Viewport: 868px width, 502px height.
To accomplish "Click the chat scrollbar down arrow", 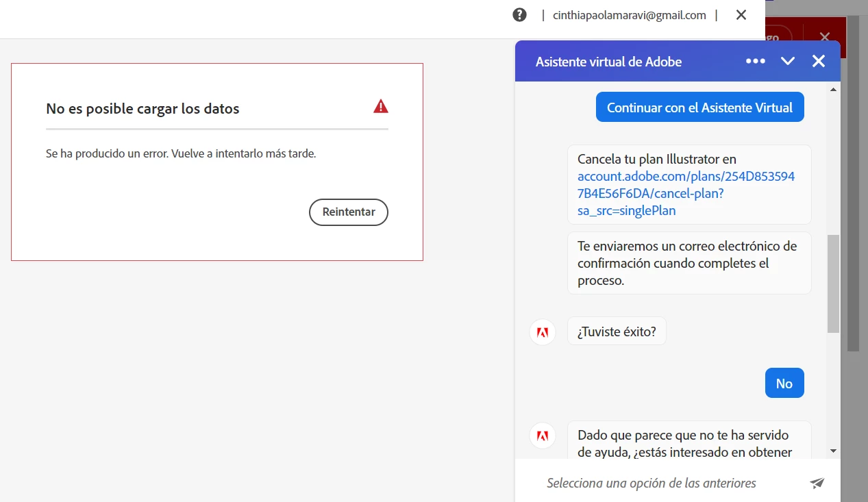I will 834,451.
